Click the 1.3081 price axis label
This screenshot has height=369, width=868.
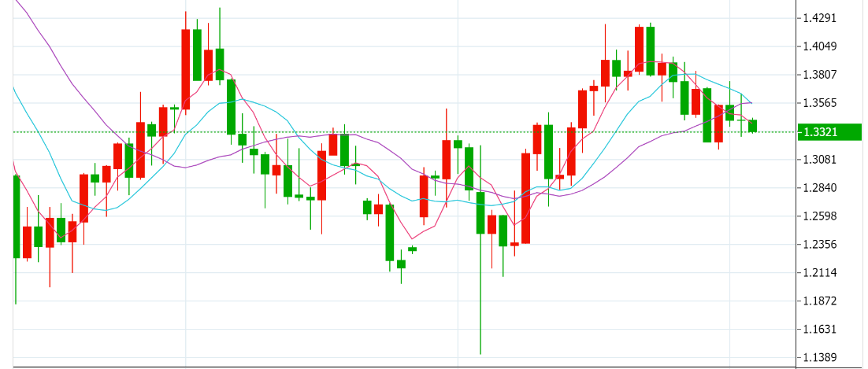tap(819, 160)
